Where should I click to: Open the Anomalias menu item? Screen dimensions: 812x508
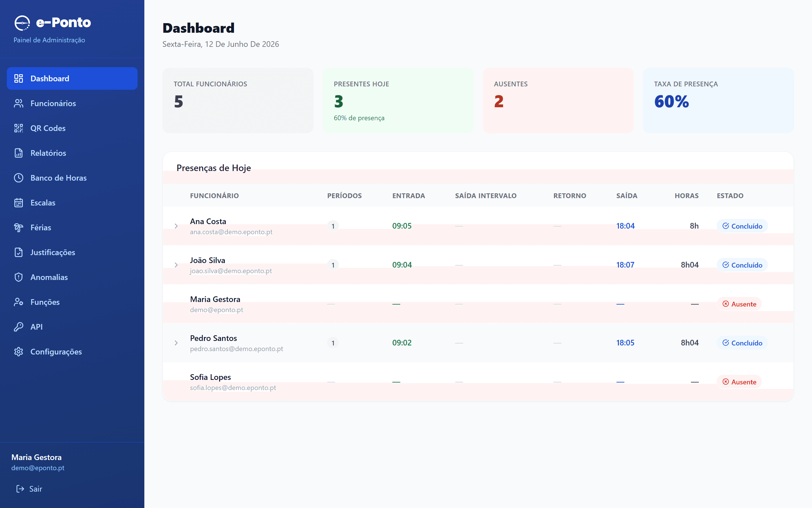tap(72, 277)
